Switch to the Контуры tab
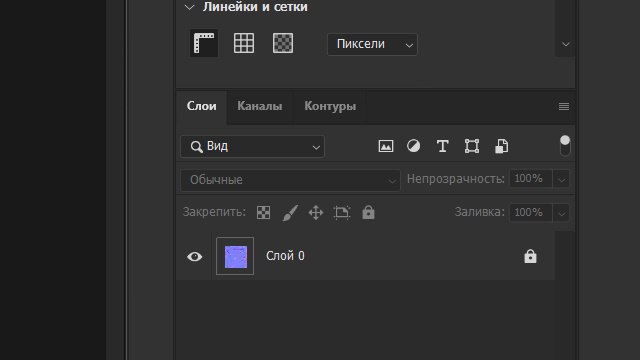640x360 pixels. (330, 106)
